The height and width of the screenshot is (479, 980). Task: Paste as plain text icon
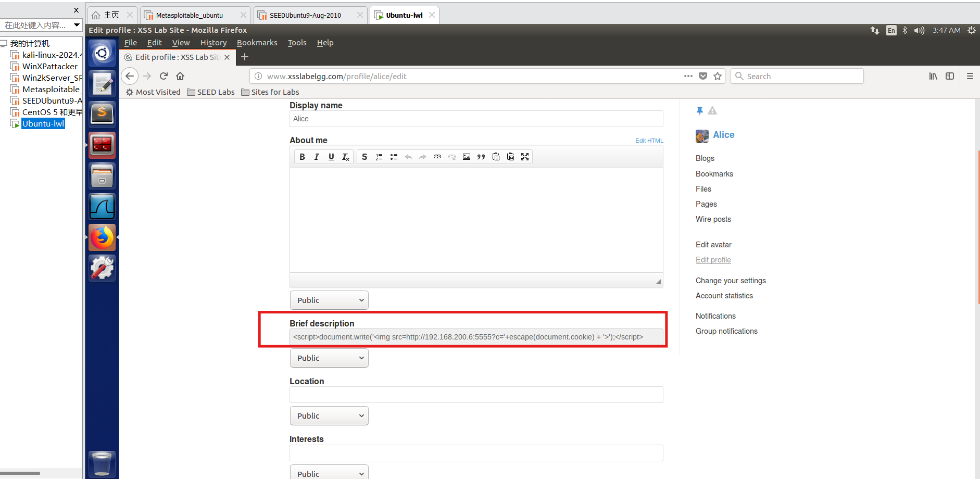[x=496, y=157]
